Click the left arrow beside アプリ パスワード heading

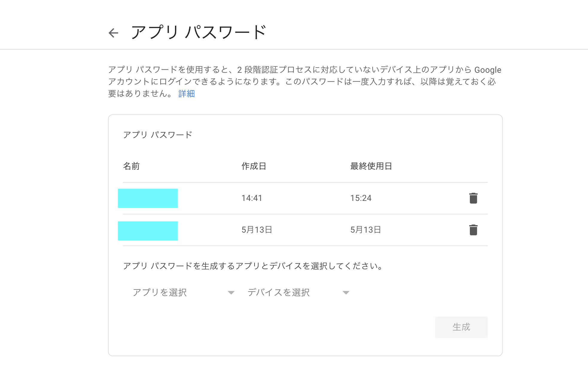coord(113,32)
